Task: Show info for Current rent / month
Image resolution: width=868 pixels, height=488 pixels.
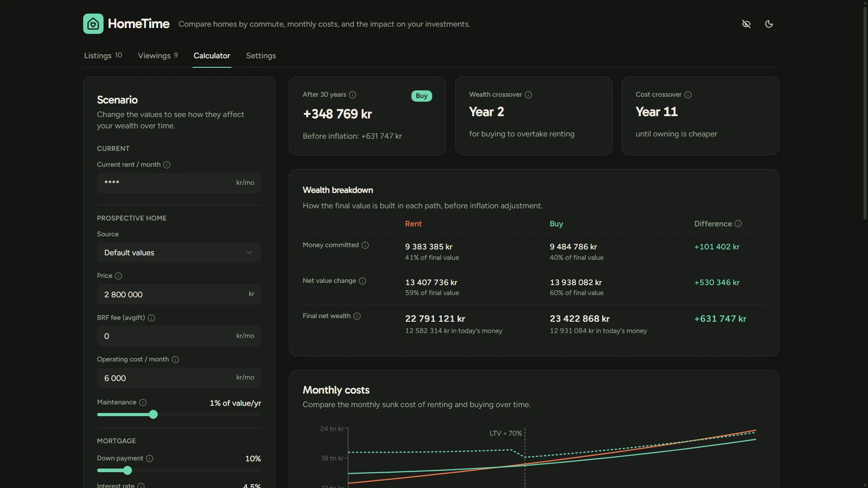Action: [167, 164]
